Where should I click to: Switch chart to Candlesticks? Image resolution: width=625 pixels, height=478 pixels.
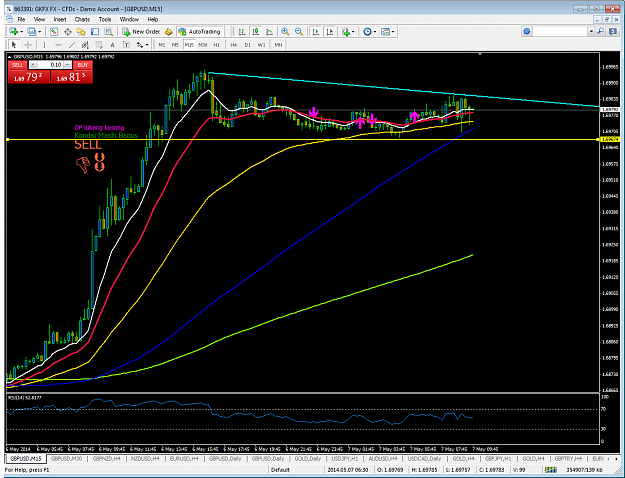pos(256,31)
